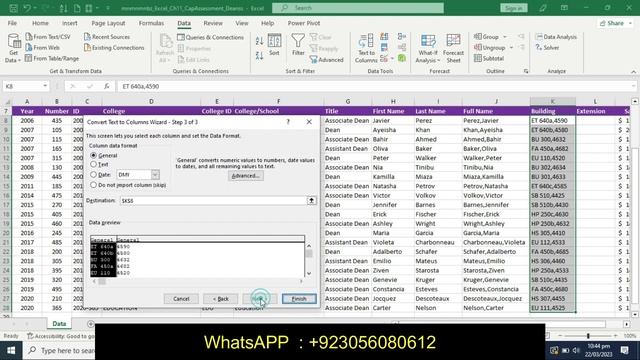Open the Power Pivot tab
This screenshot has height=360, width=640.
pos(304,23)
